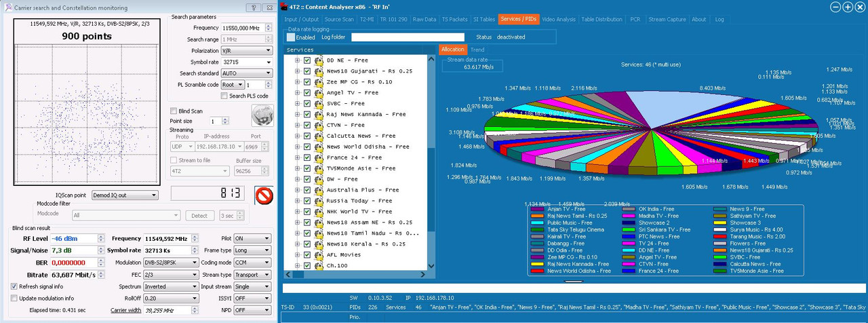Enable the Blind Scan checkbox
Screen dimensions: 868x323
pyautogui.click(x=173, y=111)
